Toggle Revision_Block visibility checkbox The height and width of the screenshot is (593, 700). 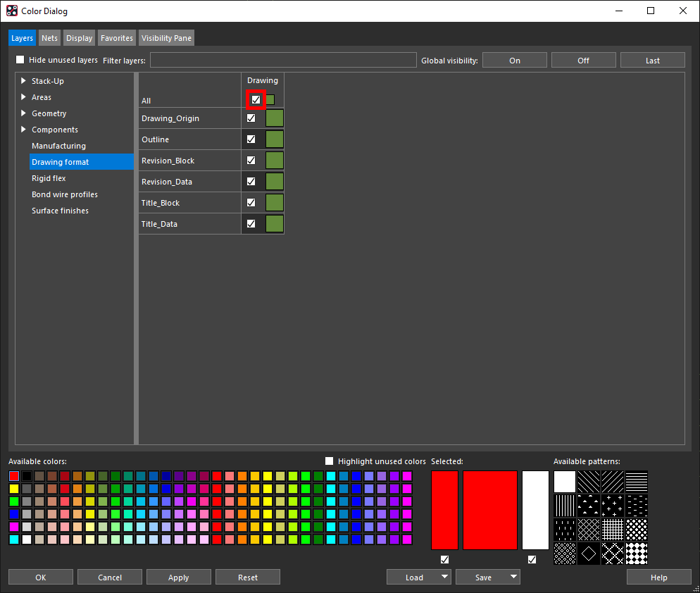(251, 160)
